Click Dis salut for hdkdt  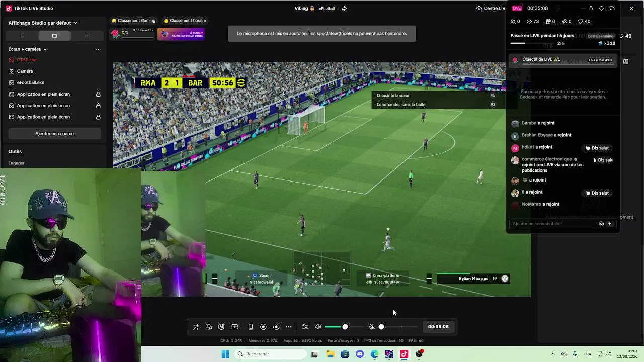point(597,148)
